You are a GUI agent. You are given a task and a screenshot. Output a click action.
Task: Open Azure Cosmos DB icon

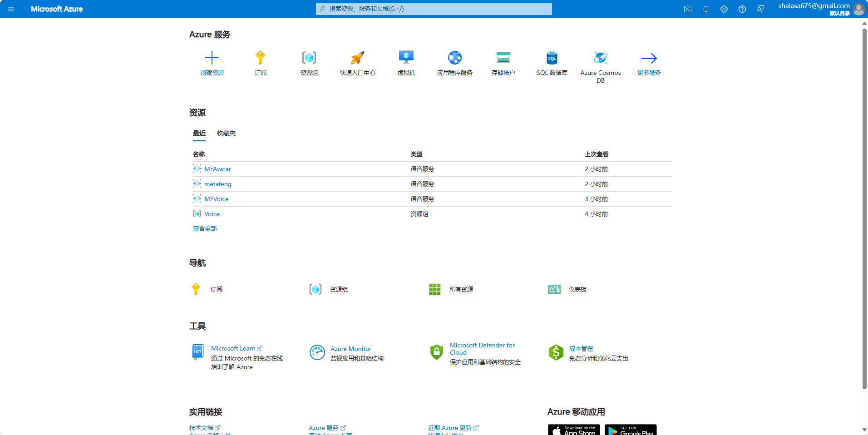pos(601,58)
